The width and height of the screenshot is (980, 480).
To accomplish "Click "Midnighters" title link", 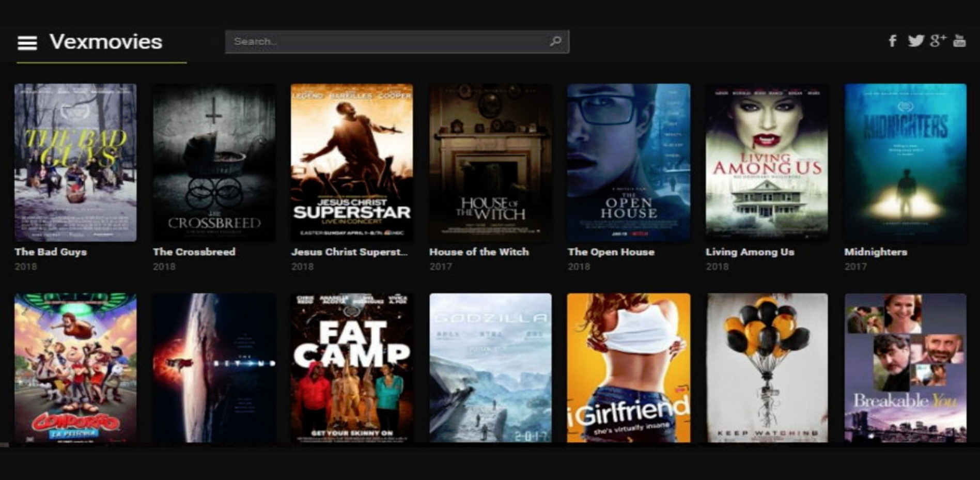I will click(x=876, y=252).
